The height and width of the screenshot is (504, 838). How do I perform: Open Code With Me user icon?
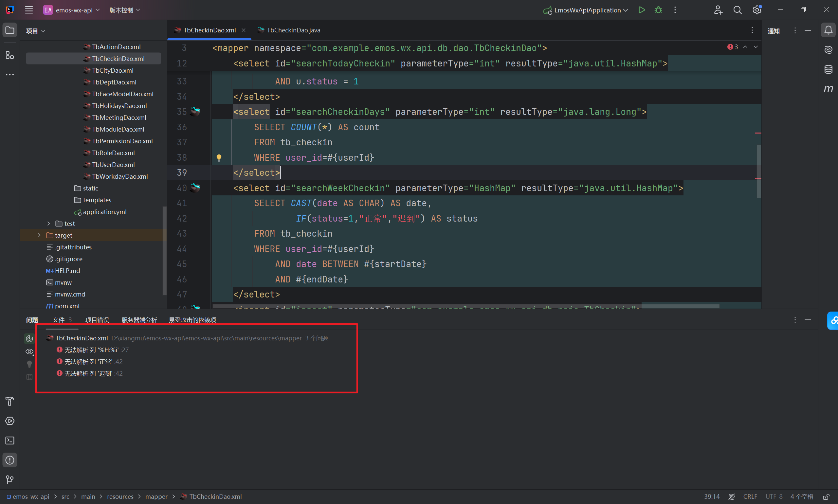point(718,10)
